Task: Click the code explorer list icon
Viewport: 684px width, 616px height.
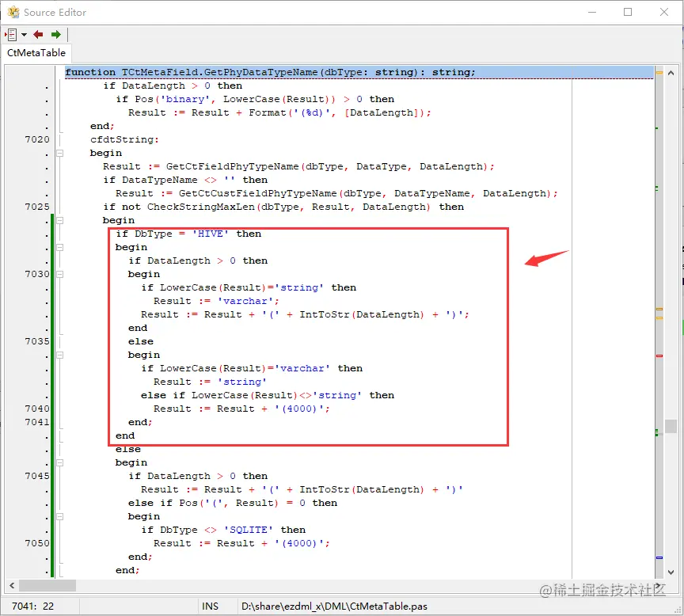Action: 11,35
